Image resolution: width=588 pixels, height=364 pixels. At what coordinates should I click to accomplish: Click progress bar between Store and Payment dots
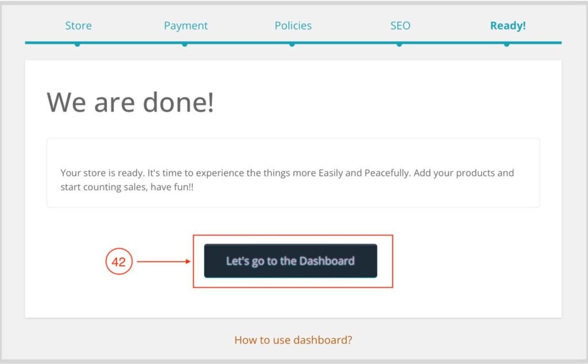coord(131,42)
